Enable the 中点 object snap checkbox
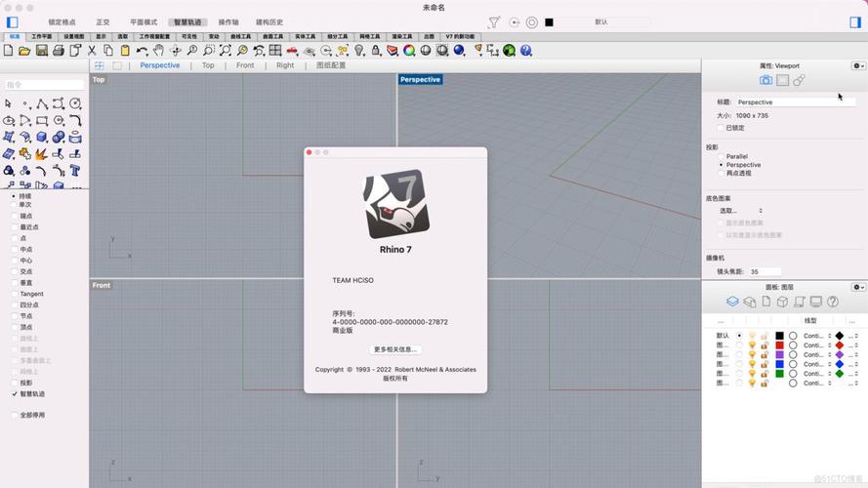868x488 pixels. click(x=15, y=249)
